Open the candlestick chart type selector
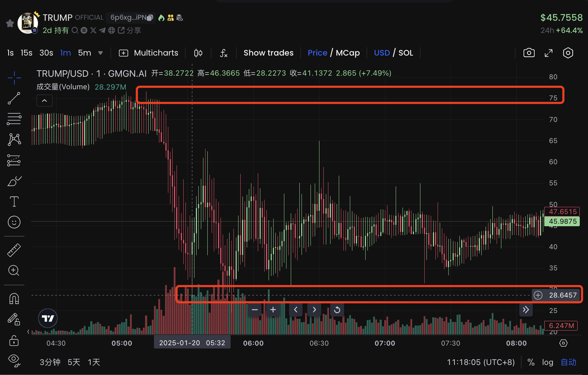The height and width of the screenshot is (375, 588). coord(198,53)
